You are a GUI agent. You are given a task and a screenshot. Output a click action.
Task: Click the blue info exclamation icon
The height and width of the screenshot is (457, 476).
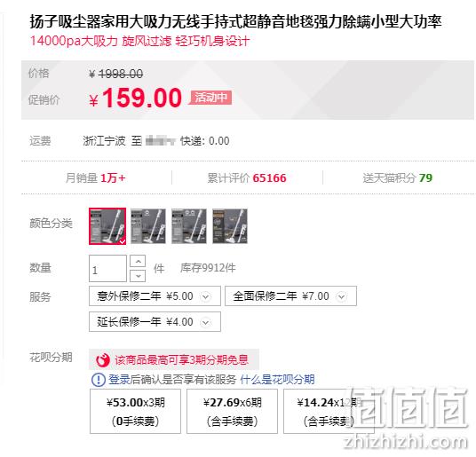99,380
